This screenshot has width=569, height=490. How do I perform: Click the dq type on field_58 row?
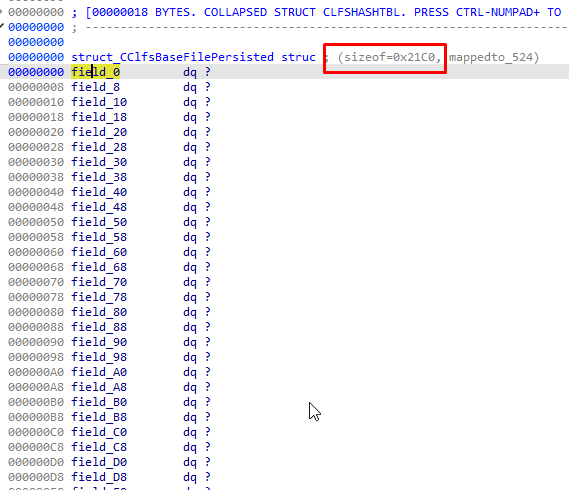tap(190, 237)
